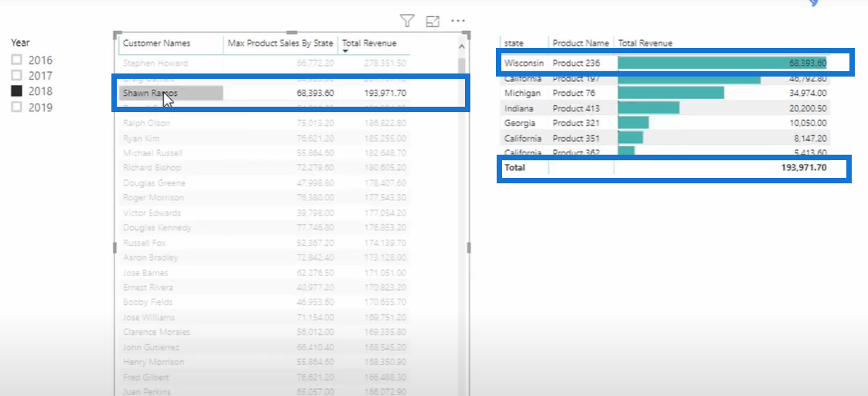Select the Fred Gilbert customer name

point(146,377)
